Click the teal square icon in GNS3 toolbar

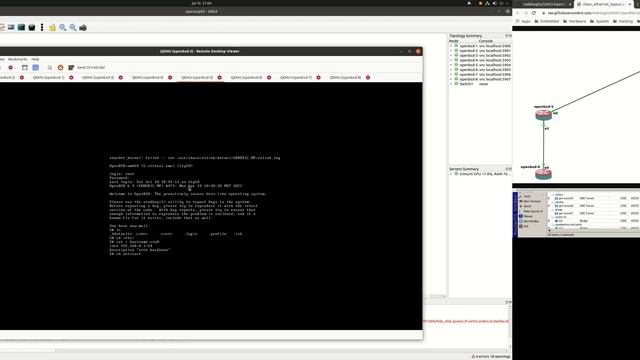pyautogui.click(x=21, y=27)
